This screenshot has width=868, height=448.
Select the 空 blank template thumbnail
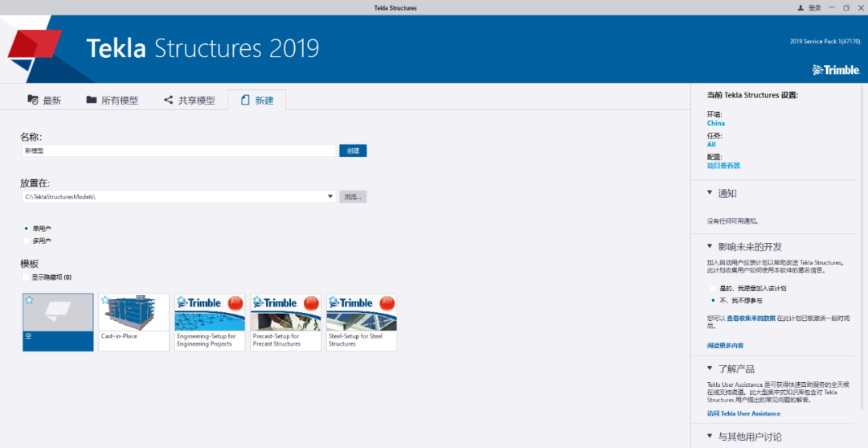(x=58, y=323)
